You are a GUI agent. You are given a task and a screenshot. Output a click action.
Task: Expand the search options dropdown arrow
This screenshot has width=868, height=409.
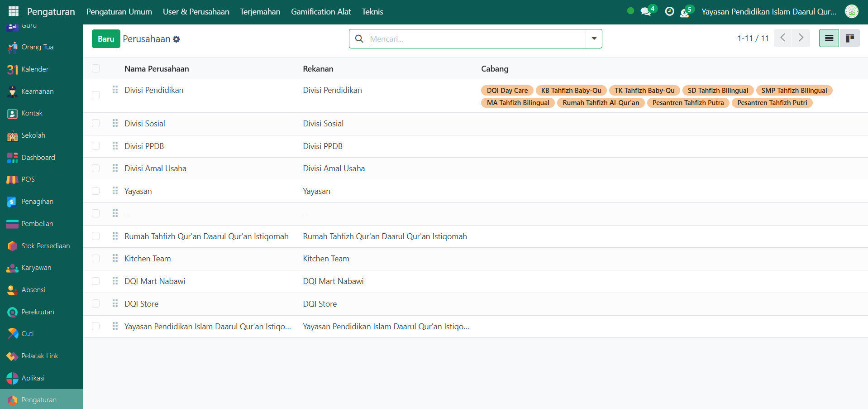click(x=594, y=39)
